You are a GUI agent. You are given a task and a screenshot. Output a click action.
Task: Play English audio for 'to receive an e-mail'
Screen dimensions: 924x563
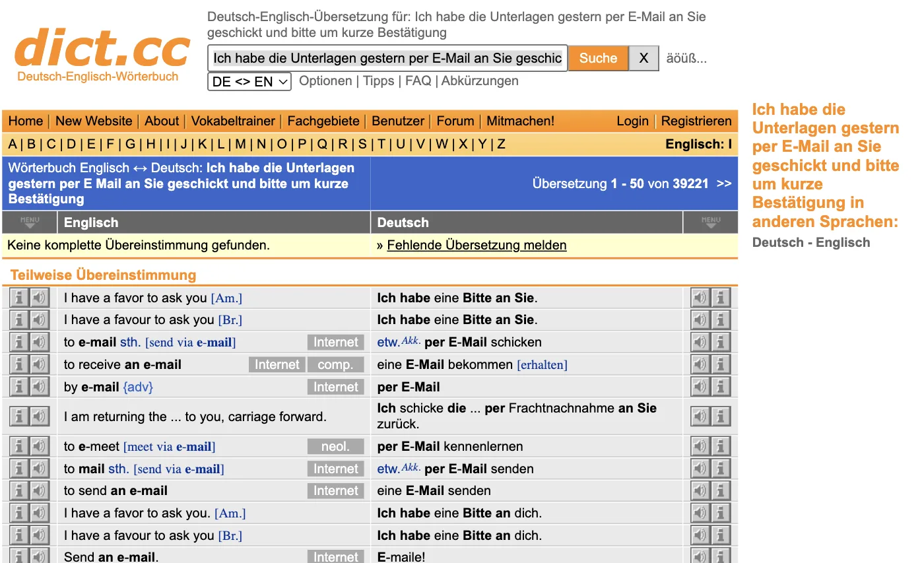pyautogui.click(x=40, y=364)
